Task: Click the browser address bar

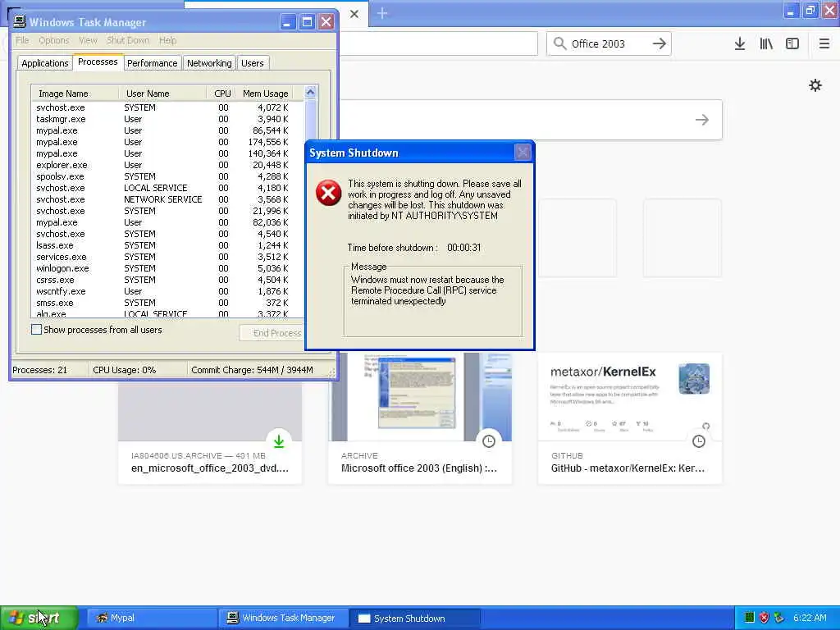Action: [438, 43]
